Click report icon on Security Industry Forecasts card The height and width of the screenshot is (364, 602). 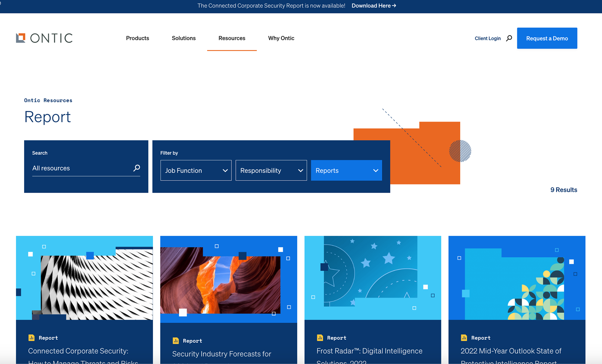click(x=176, y=341)
